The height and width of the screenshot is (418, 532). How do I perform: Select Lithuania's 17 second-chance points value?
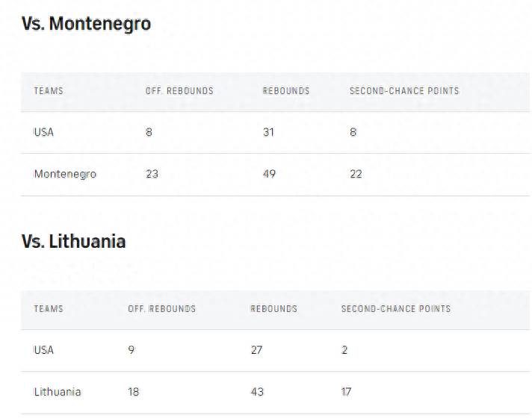tap(346, 392)
